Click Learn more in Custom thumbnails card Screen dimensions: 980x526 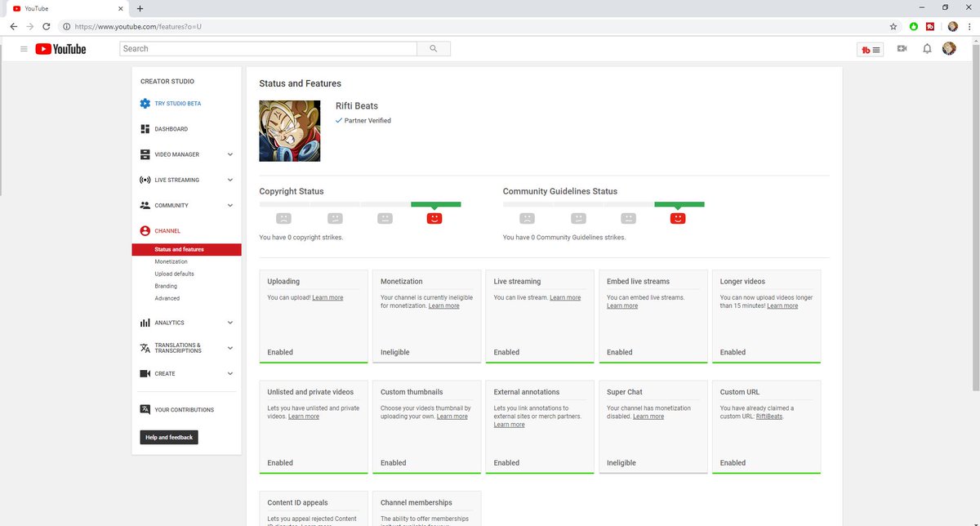pos(452,417)
